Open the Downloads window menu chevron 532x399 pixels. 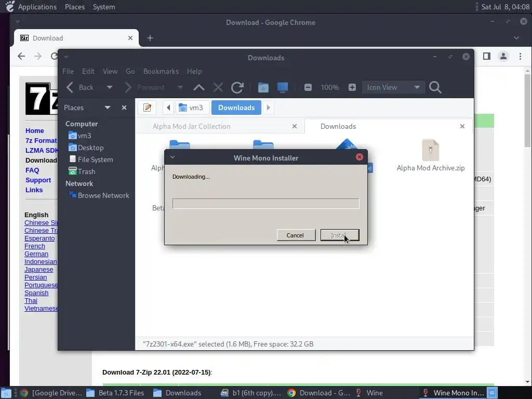tap(66, 57)
